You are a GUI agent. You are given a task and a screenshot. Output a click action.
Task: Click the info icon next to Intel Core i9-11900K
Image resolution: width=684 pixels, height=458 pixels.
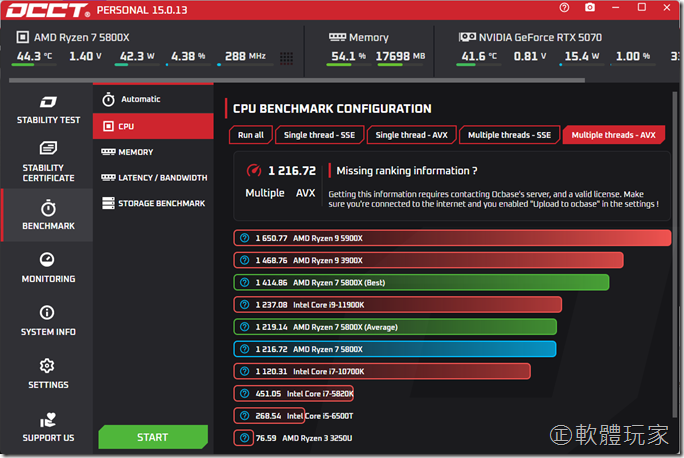(243, 304)
